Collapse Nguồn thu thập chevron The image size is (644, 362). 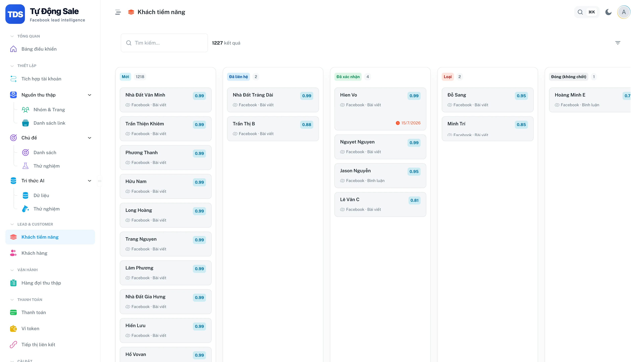point(90,95)
